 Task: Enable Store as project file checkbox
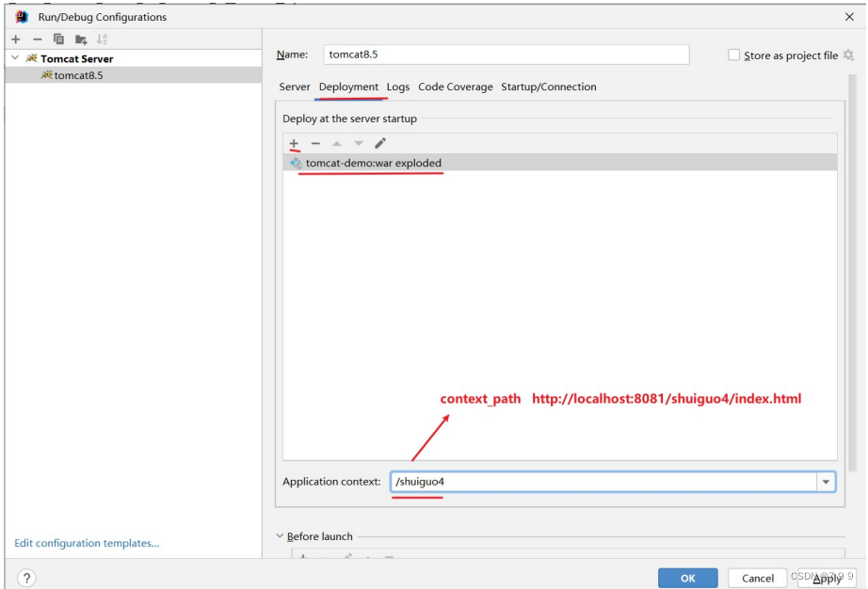click(734, 56)
